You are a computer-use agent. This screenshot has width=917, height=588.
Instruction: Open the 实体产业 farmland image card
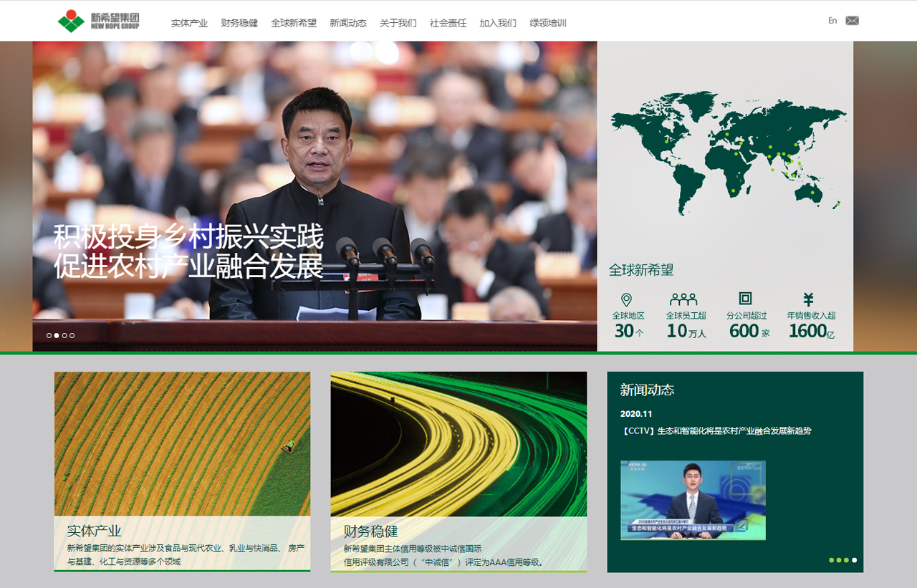(x=182, y=444)
